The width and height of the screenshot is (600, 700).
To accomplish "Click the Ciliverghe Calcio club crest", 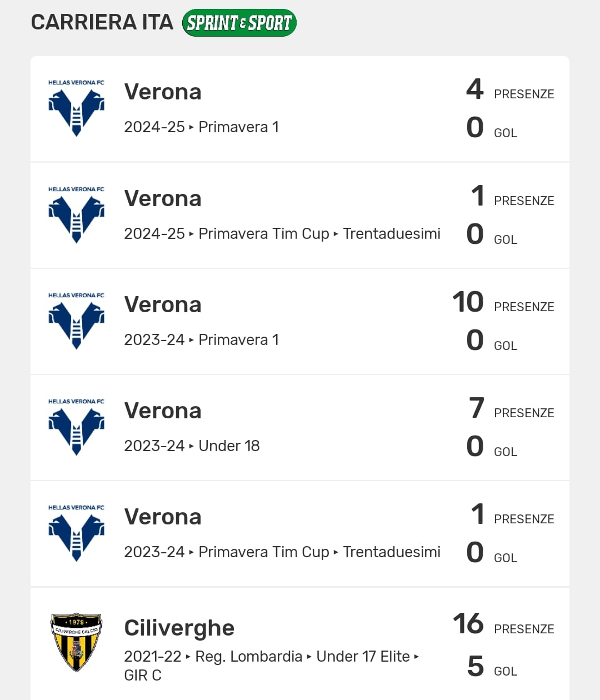I will coord(76,642).
